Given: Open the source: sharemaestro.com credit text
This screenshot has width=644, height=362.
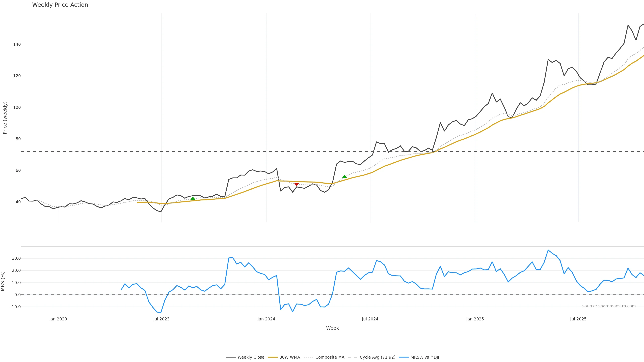Looking at the screenshot, I should pyautogui.click(x=609, y=306).
